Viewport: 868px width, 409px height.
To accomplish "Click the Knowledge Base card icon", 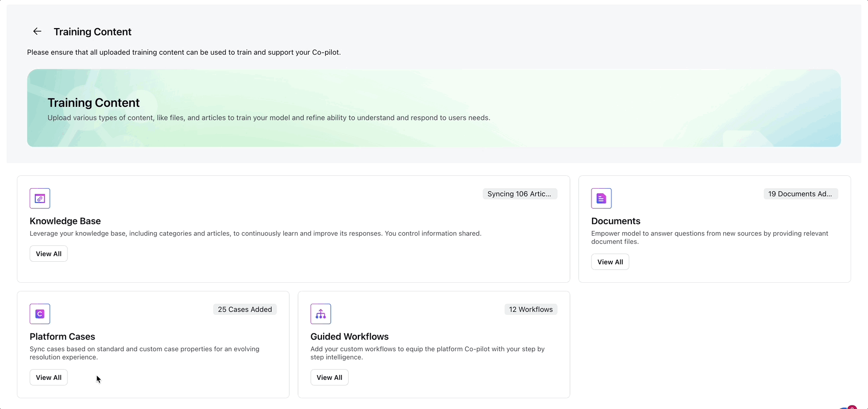I will click(40, 198).
